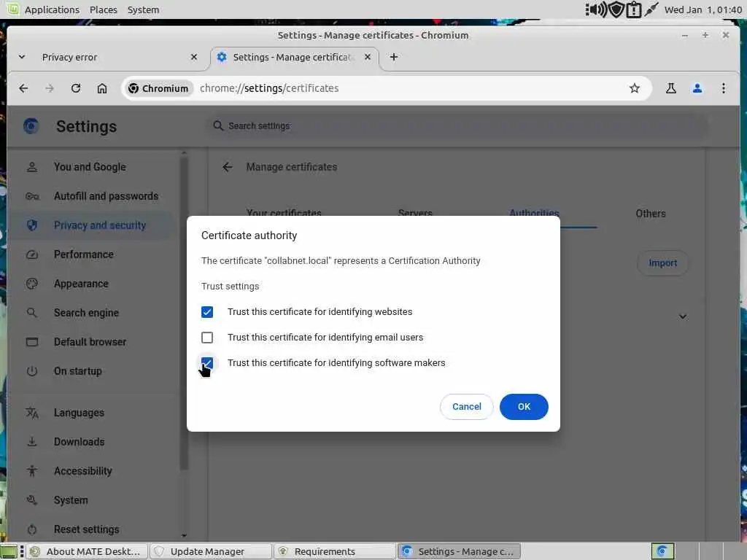Viewport: 747px width, 560px height.
Task: Switch to the Authorities tab
Action: pyautogui.click(x=534, y=214)
